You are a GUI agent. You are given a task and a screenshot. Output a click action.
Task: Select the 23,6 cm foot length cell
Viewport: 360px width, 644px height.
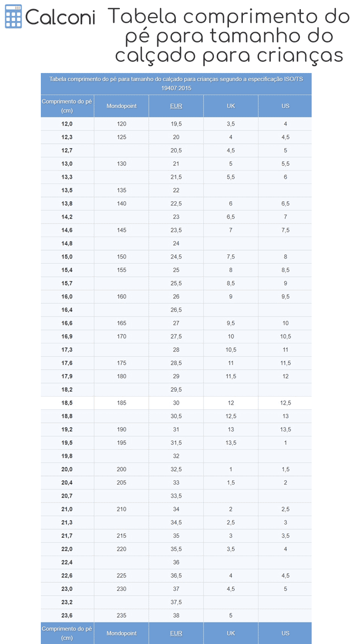(x=67, y=616)
